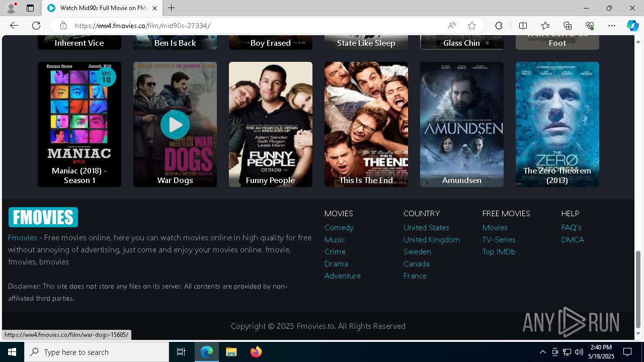Play War Dogs using play overlay button
644x362 pixels.
pyautogui.click(x=175, y=125)
